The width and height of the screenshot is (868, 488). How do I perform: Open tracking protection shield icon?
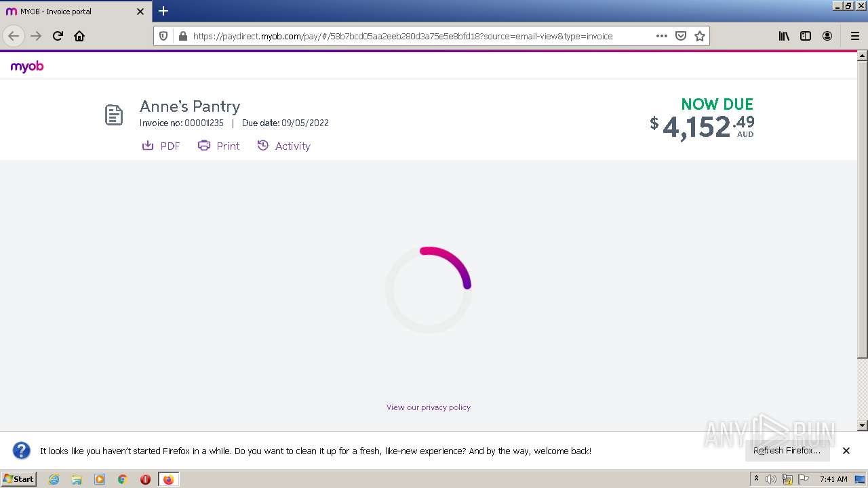pyautogui.click(x=163, y=36)
